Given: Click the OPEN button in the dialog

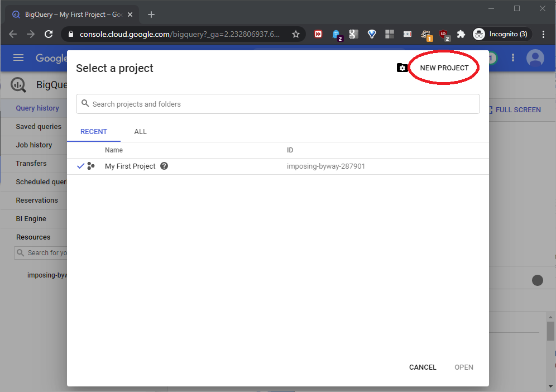Looking at the screenshot, I should pos(464,367).
